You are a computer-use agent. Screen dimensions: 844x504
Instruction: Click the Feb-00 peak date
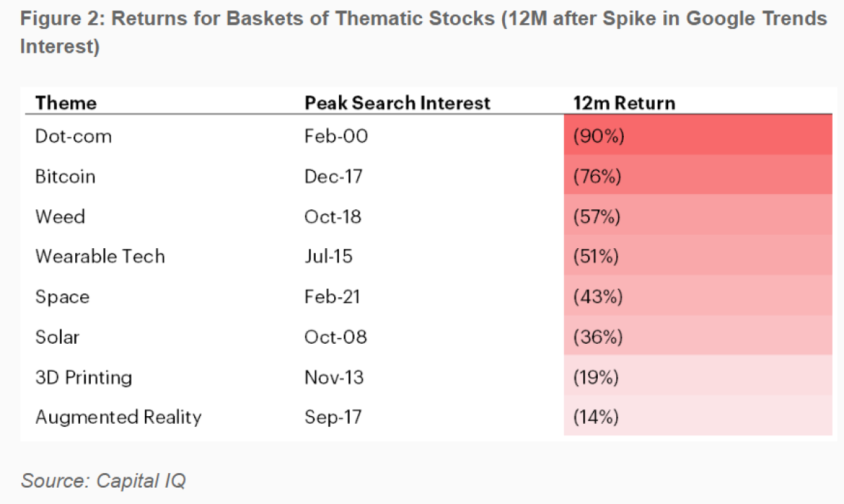(x=335, y=136)
